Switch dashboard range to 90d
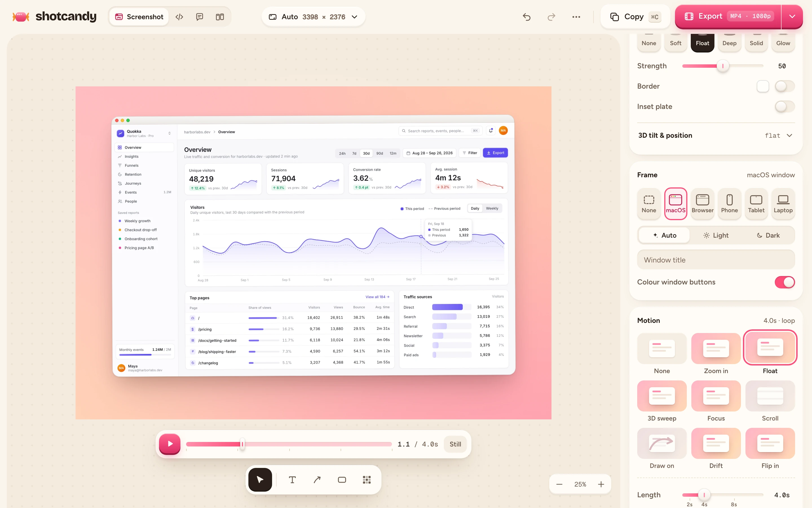Screen dimensions: 812x508 [379, 153]
